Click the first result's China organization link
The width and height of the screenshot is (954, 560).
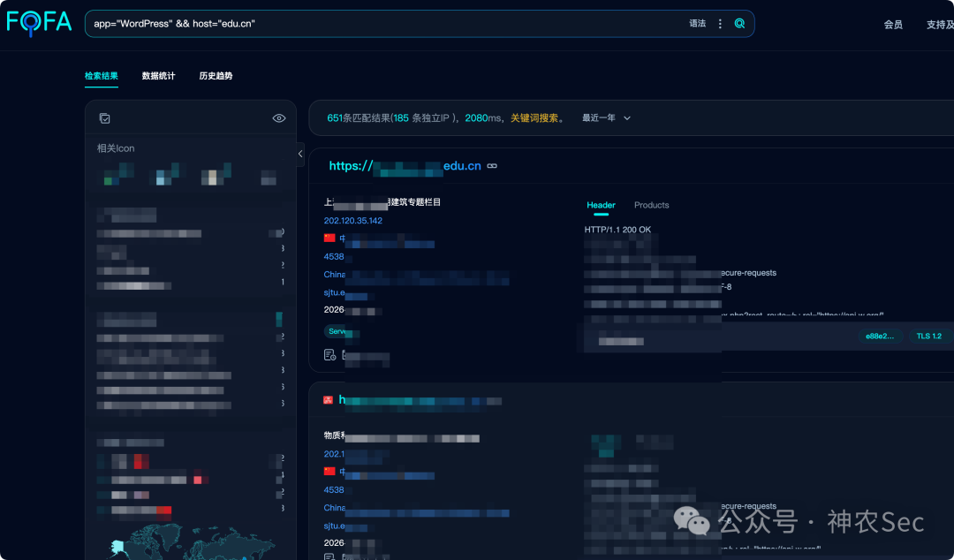coord(335,275)
